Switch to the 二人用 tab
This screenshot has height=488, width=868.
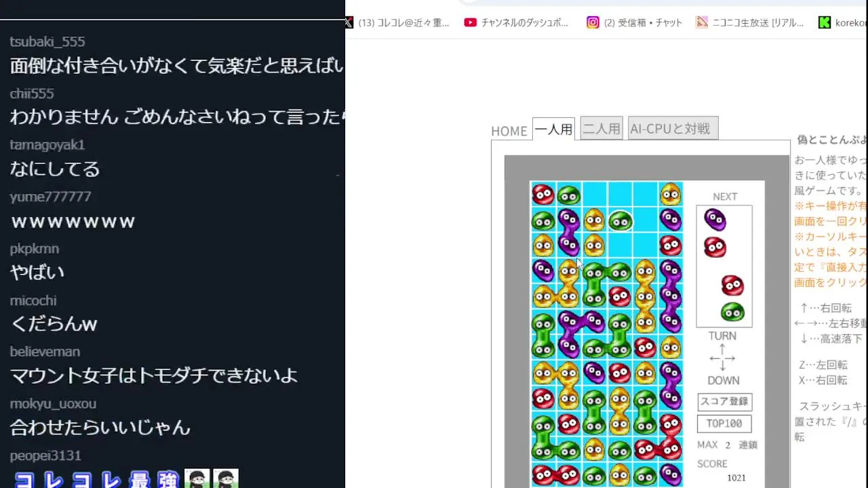601,128
